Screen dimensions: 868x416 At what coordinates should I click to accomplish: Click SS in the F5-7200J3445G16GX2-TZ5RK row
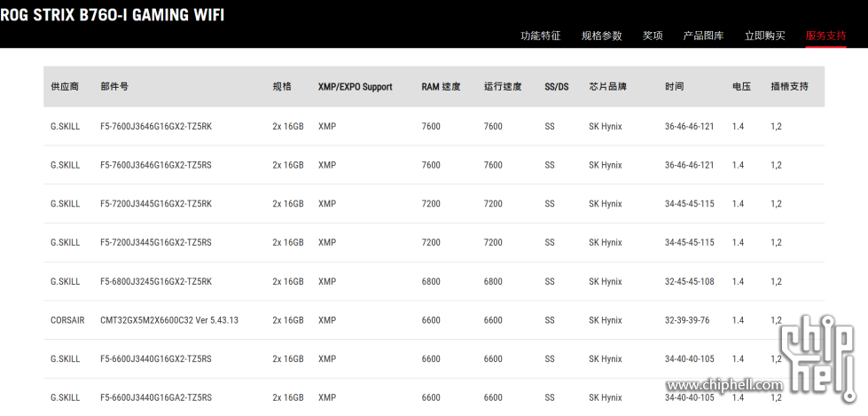550,204
